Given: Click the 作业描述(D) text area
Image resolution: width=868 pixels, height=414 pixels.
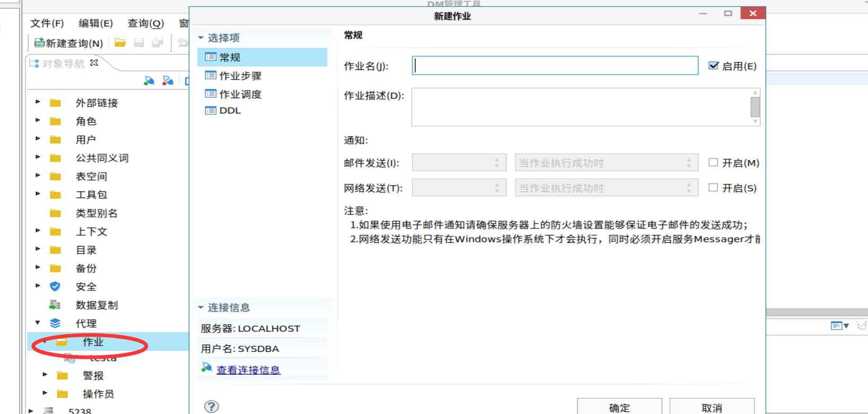Looking at the screenshot, I should (x=581, y=107).
